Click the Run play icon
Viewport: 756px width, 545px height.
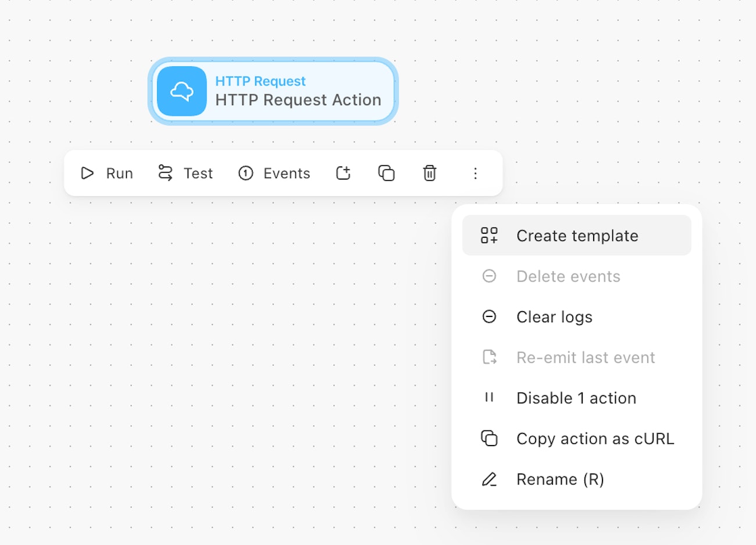pyautogui.click(x=87, y=173)
